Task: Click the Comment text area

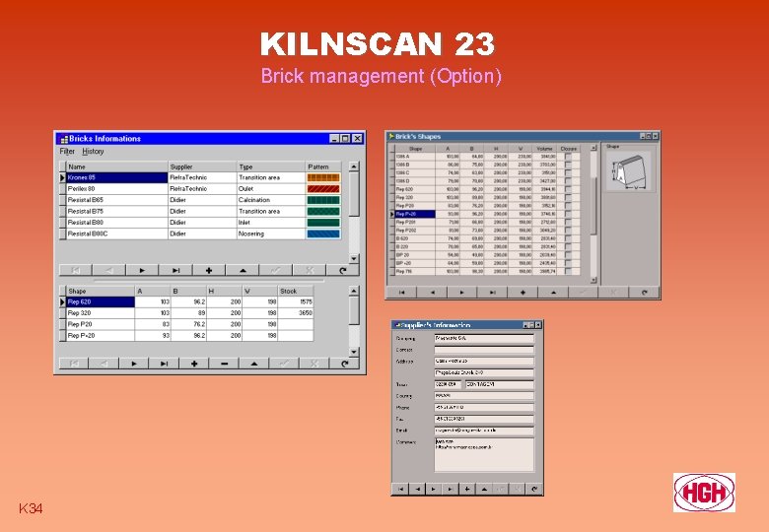Action: (484, 454)
